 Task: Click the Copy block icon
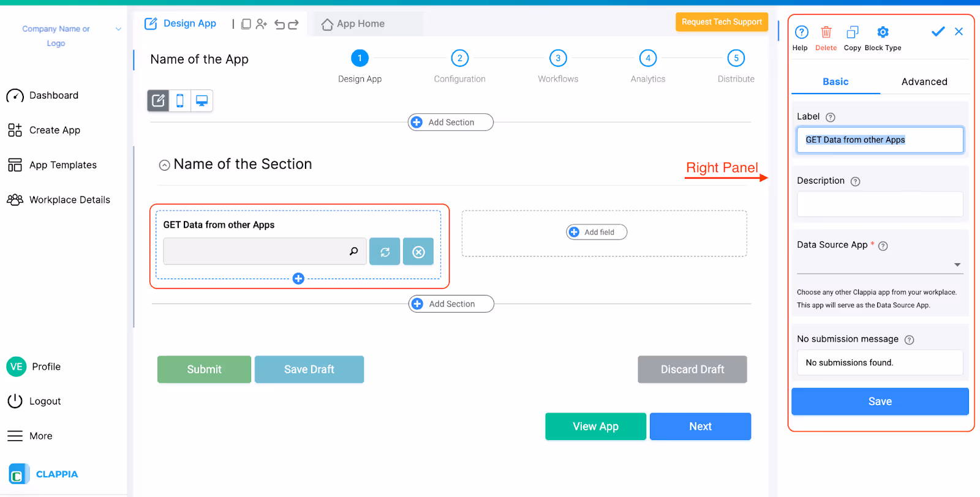(x=853, y=32)
